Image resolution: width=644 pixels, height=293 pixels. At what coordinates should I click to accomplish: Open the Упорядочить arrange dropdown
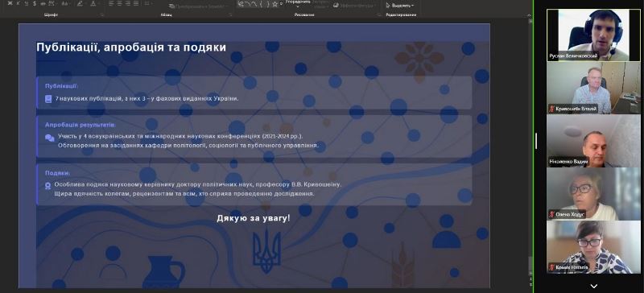298,3
